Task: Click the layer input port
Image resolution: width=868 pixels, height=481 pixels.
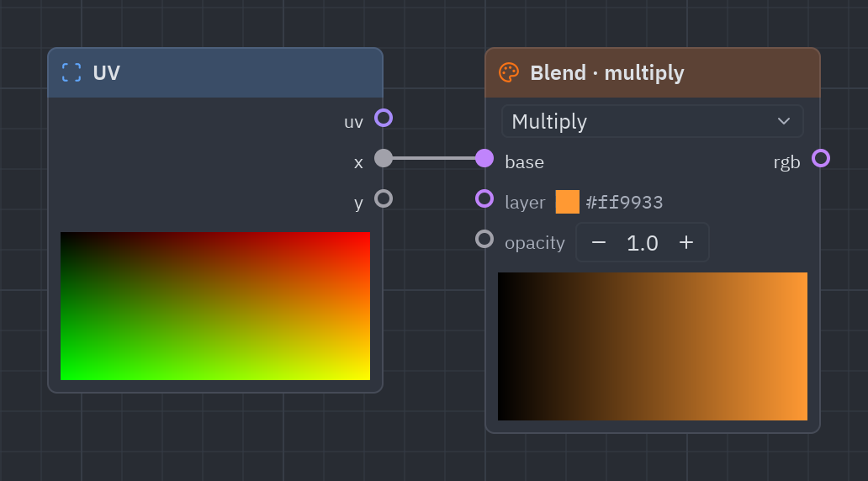Action: (484, 198)
